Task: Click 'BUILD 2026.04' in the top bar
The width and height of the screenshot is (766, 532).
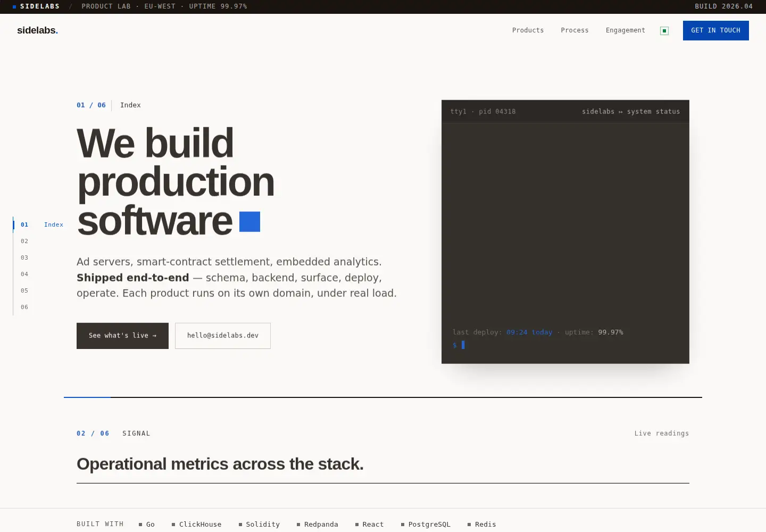Action: (724, 6)
